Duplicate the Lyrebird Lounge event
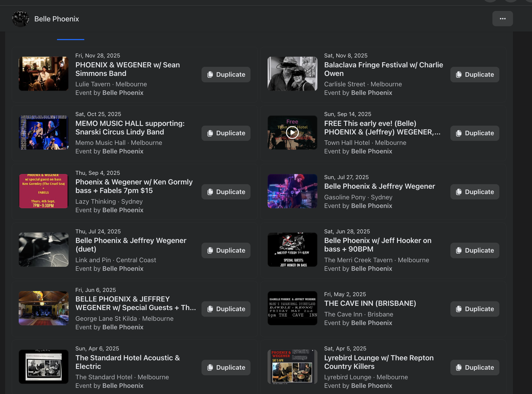 474,368
